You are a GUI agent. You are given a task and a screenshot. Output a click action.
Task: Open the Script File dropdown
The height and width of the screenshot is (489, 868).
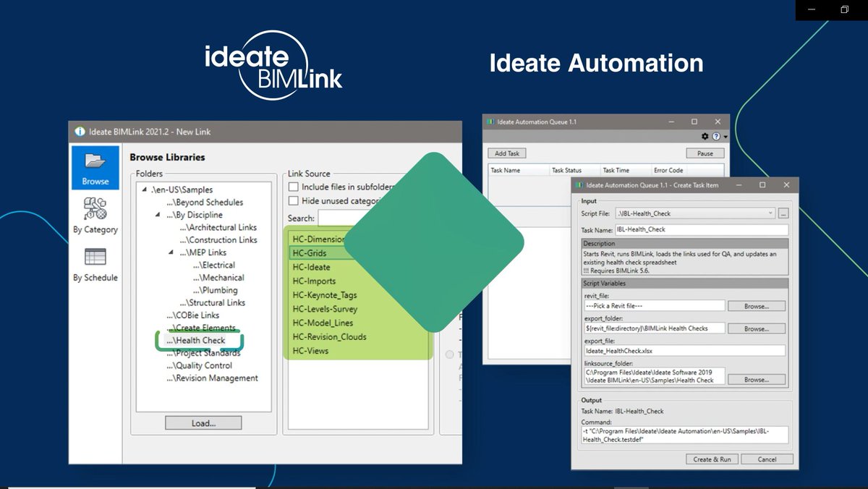(770, 213)
